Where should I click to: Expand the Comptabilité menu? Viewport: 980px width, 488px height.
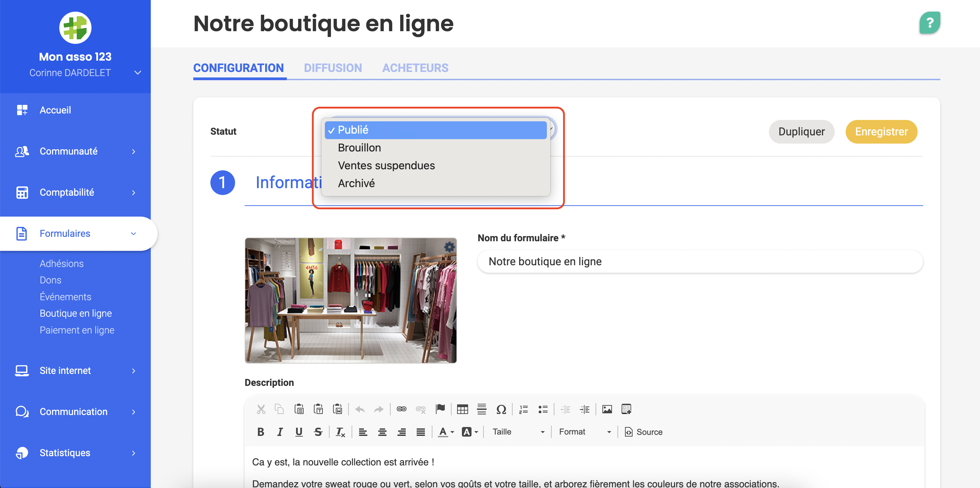coord(75,192)
